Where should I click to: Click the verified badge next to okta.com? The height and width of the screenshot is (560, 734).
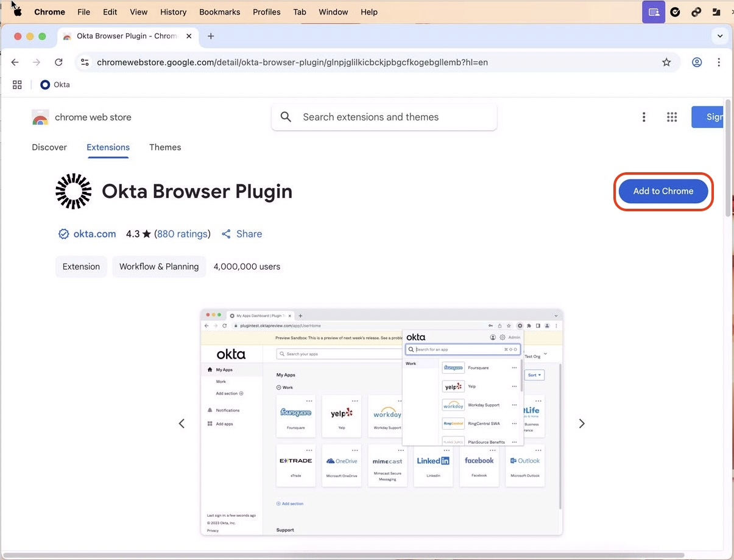63,234
